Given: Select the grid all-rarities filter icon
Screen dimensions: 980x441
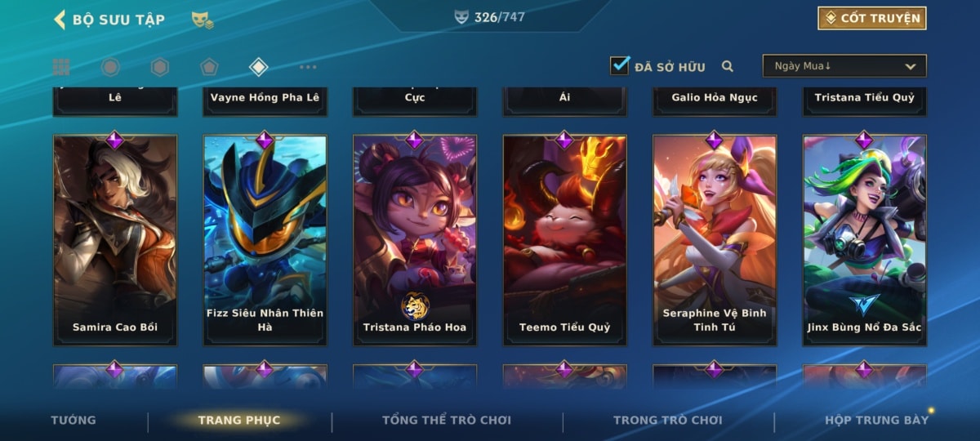Looking at the screenshot, I should (x=61, y=67).
